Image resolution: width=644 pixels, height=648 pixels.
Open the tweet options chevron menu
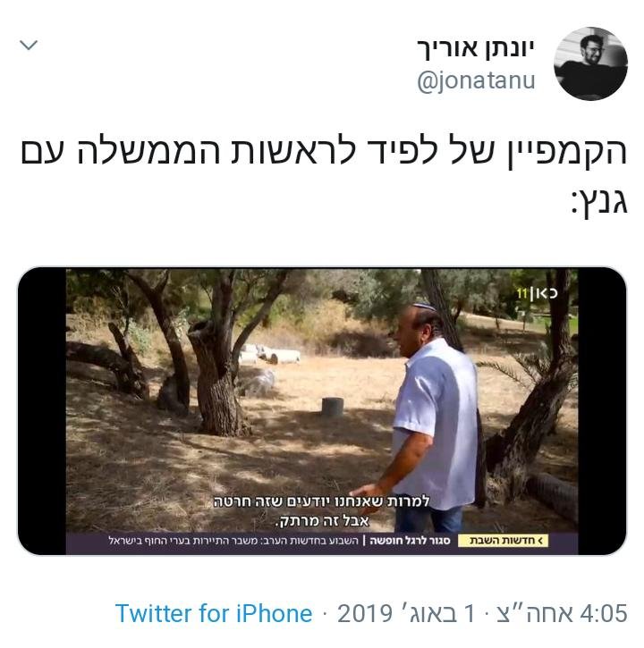29,45
